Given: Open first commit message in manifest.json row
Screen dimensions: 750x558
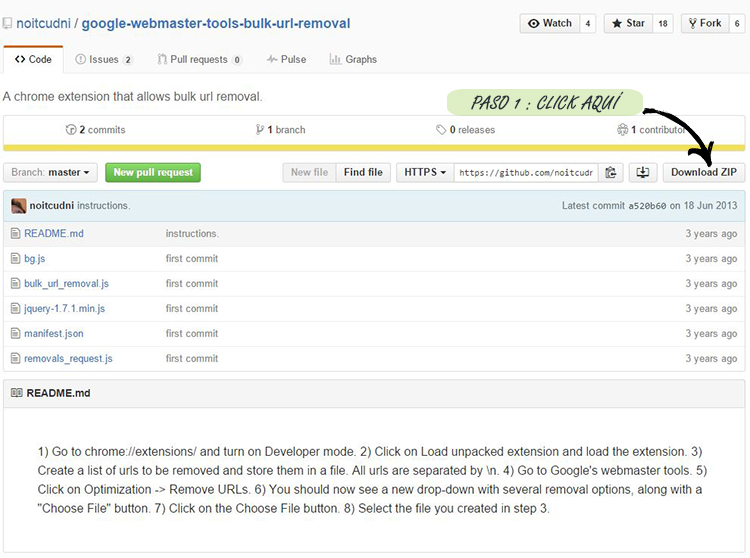Looking at the screenshot, I should [192, 333].
